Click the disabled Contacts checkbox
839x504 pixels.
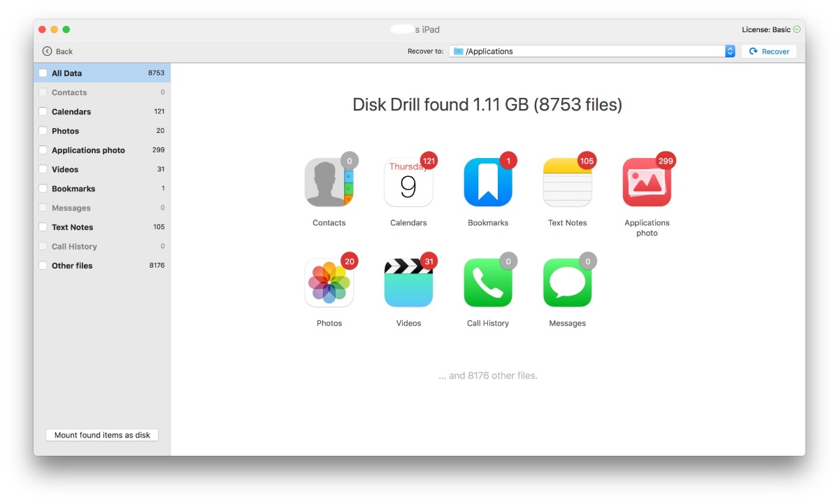tap(43, 92)
